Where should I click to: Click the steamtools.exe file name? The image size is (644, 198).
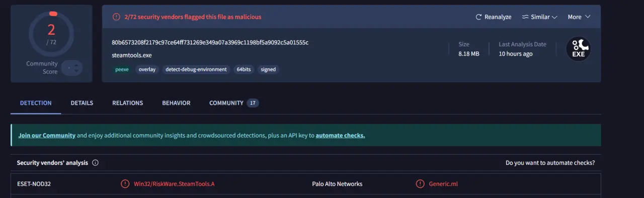[x=132, y=55]
